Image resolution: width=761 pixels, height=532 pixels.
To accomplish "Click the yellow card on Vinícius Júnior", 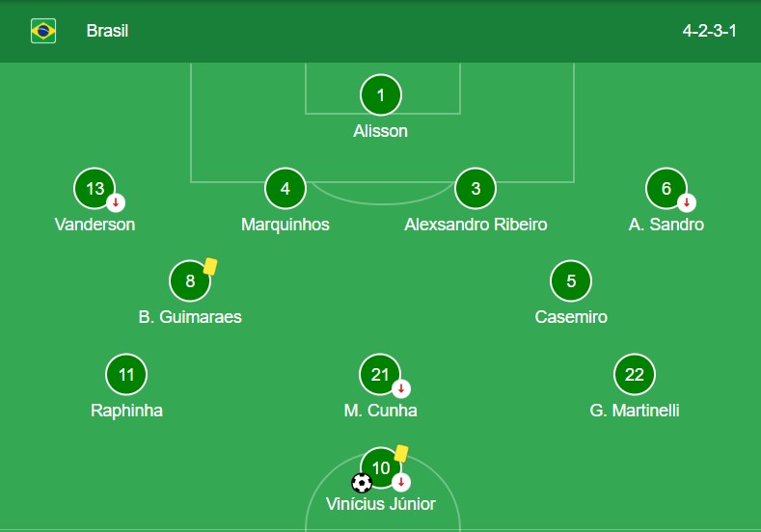I will click(x=401, y=453).
